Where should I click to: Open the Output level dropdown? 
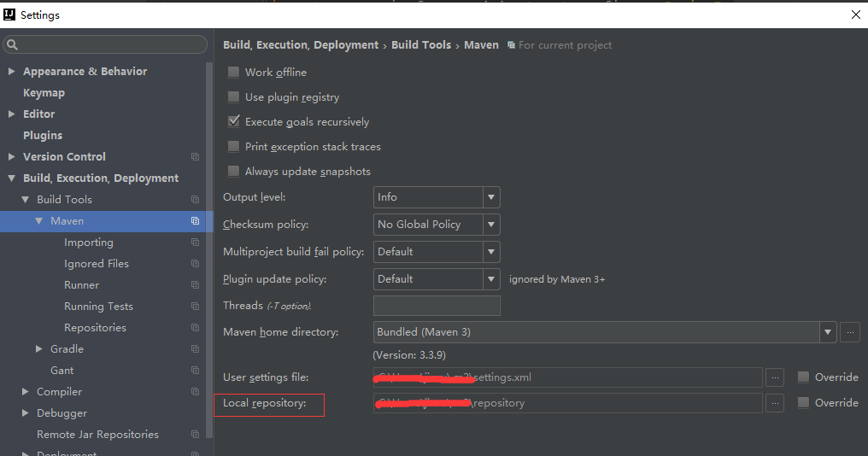[437, 197]
